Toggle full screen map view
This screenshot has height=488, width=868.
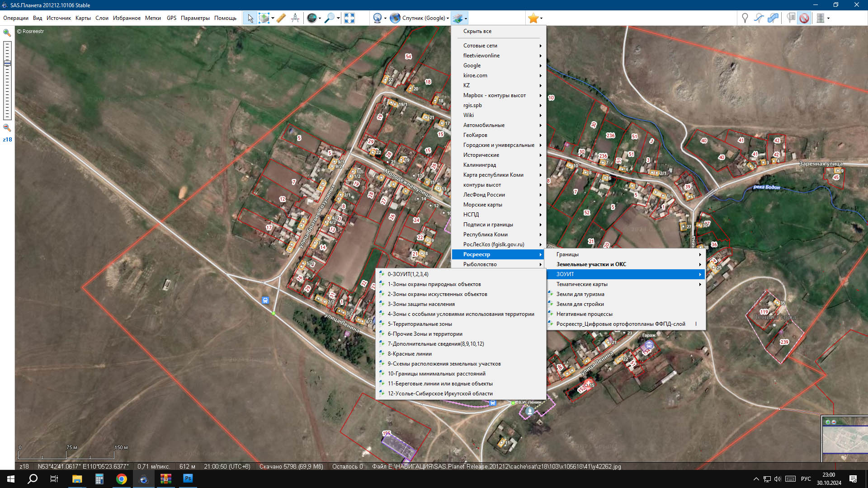click(349, 18)
